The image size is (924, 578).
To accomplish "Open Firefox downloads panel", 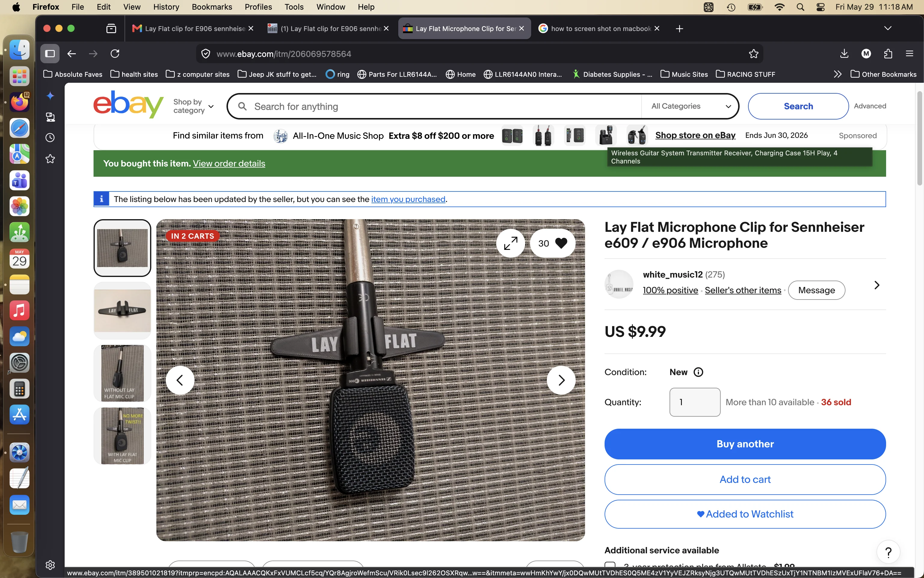I will point(844,54).
